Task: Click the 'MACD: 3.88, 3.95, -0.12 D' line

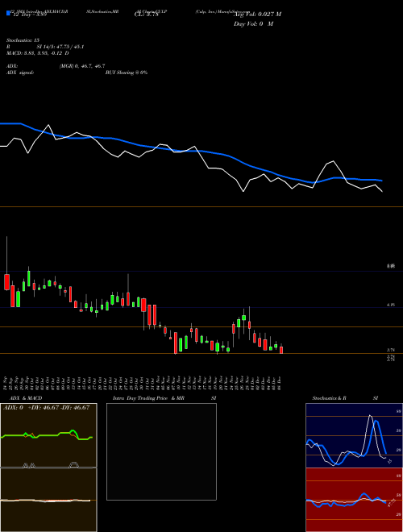Action: [x=38, y=53]
